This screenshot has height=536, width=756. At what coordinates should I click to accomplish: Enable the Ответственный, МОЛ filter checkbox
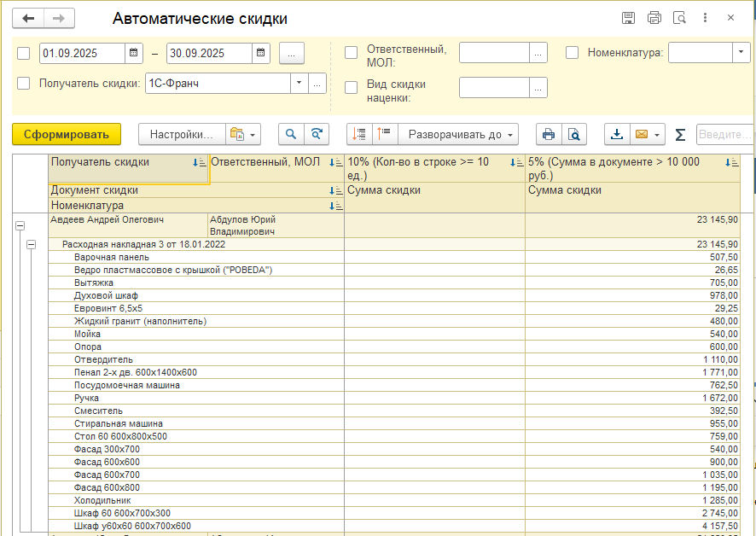coord(352,53)
